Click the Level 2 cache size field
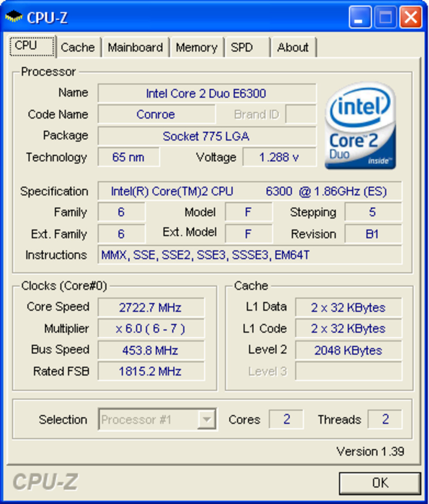429x504 pixels. click(x=348, y=350)
